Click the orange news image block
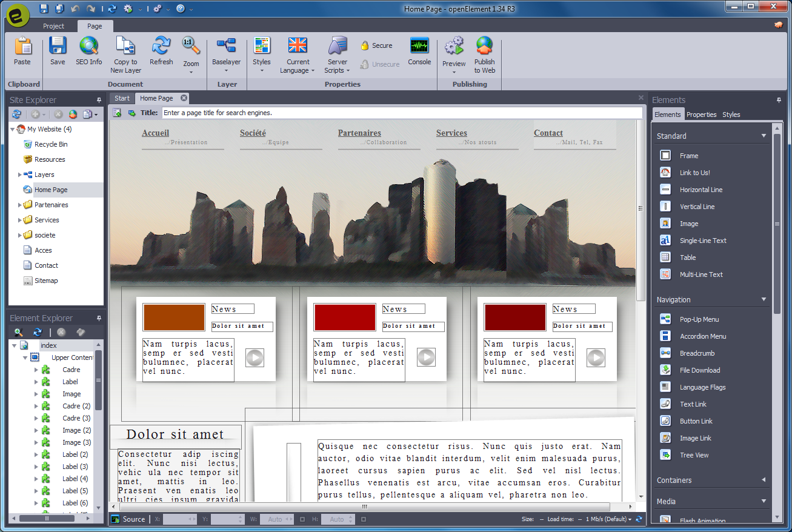The width and height of the screenshot is (792, 532). click(175, 318)
